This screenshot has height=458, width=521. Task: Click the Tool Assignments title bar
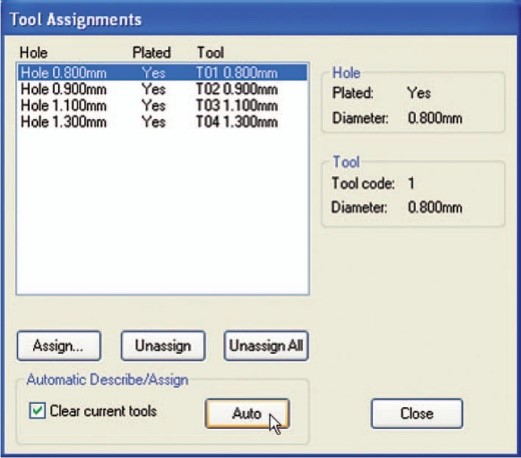click(260, 19)
